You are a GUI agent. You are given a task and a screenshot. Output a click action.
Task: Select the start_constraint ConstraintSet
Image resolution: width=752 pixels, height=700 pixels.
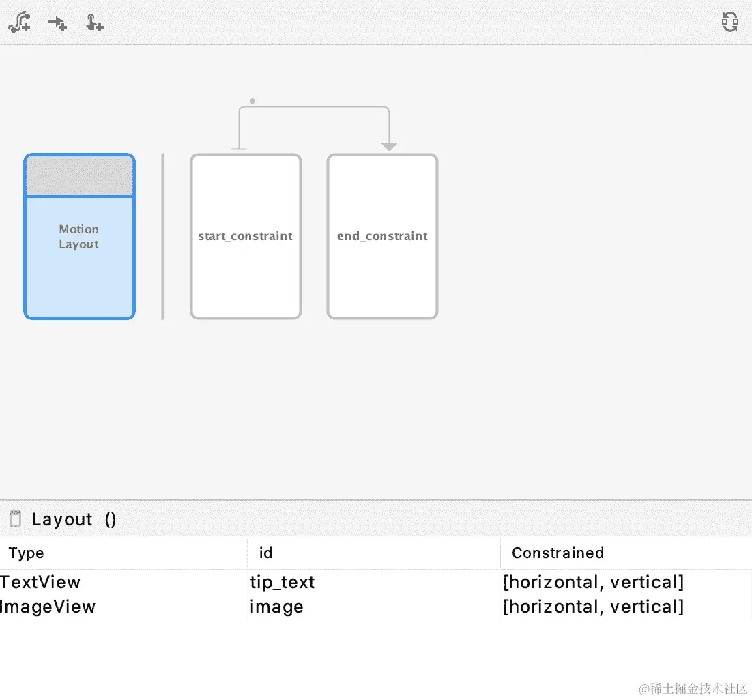[245, 236]
